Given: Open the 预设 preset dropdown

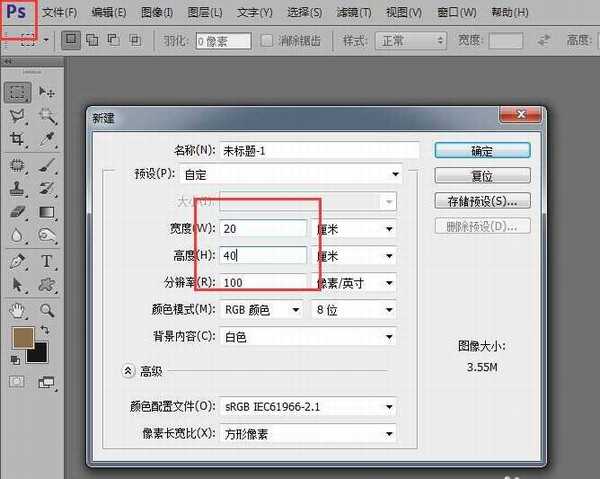Looking at the screenshot, I should click(290, 174).
